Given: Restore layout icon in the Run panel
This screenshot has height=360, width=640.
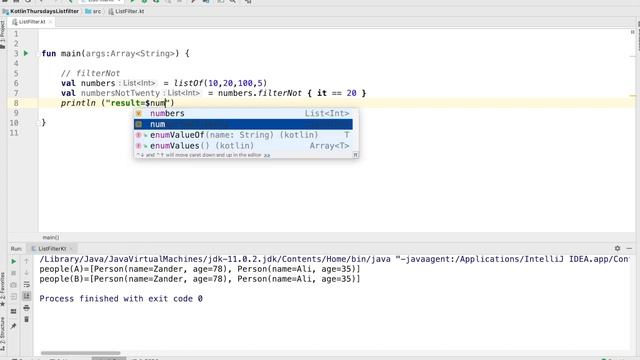Looking at the screenshot, I should 13,311.
